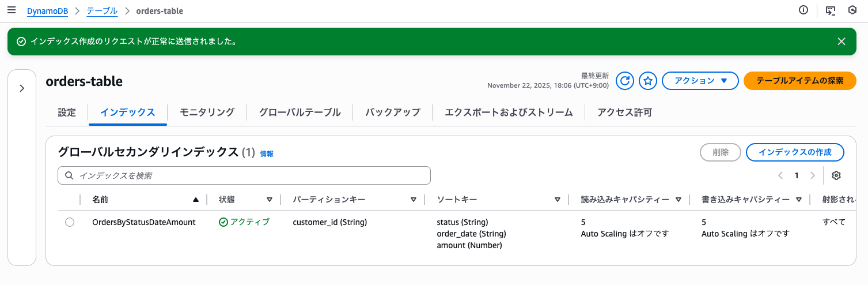Go to next page of indexes

tap(813, 175)
